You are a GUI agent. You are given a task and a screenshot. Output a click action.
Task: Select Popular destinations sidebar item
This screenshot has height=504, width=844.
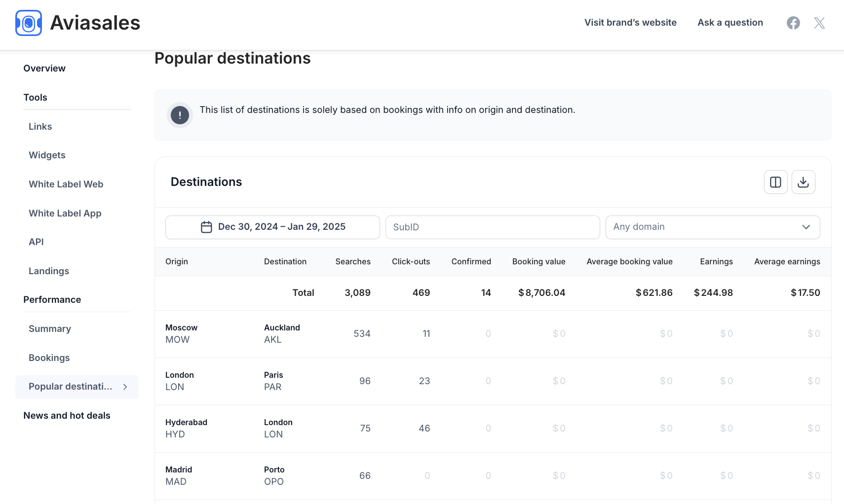pyautogui.click(x=77, y=387)
